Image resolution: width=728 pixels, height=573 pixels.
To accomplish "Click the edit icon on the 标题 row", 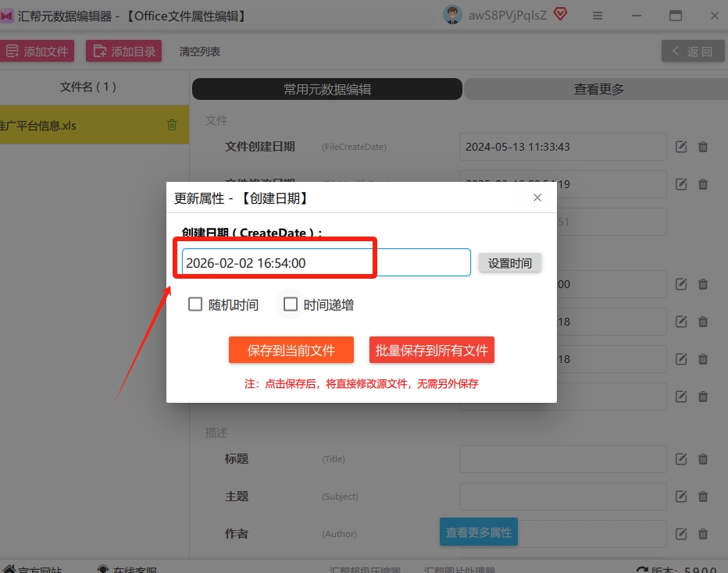I will pos(680,459).
